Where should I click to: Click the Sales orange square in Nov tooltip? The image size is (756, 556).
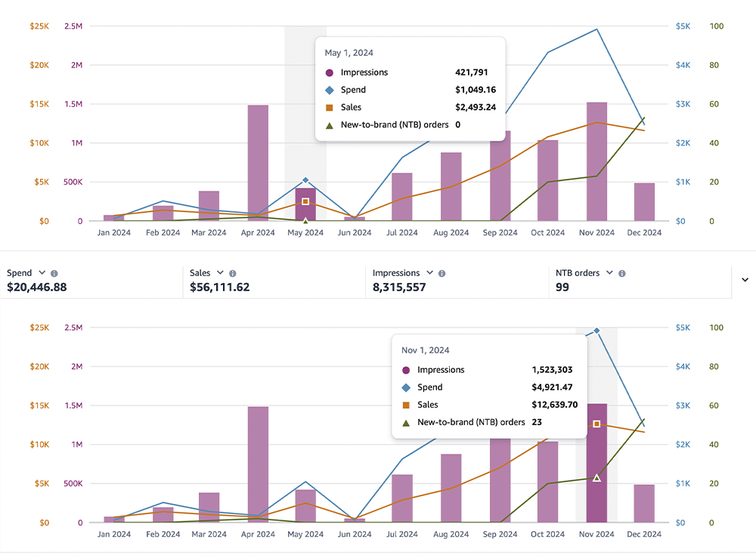[x=406, y=405]
